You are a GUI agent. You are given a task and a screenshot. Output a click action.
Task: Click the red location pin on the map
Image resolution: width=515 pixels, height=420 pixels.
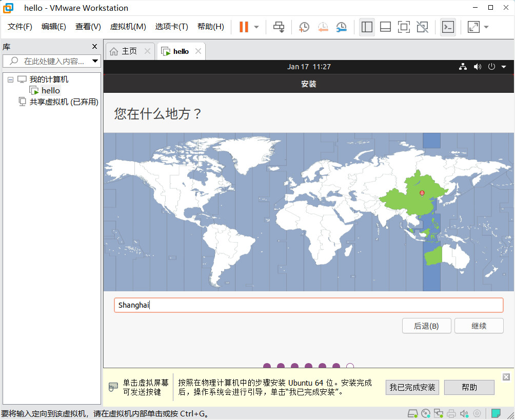tap(422, 193)
